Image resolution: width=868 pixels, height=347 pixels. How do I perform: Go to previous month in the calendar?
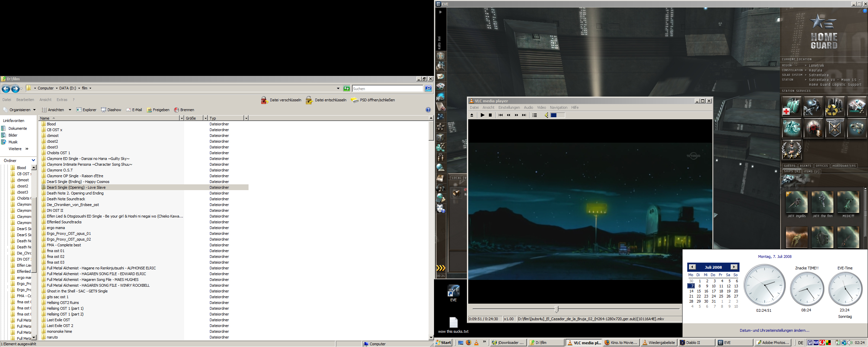692,267
